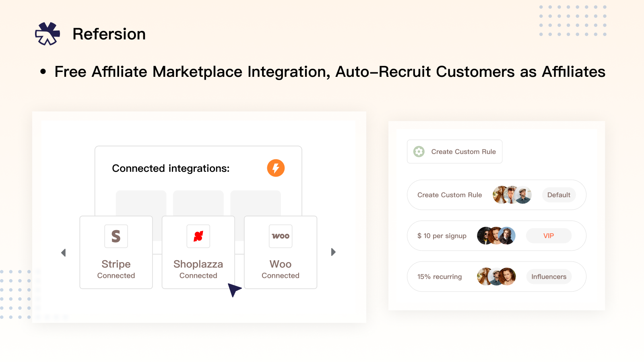Click the Stripe S logo icon
The height and width of the screenshot is (362, 644).
click(116, 236)
